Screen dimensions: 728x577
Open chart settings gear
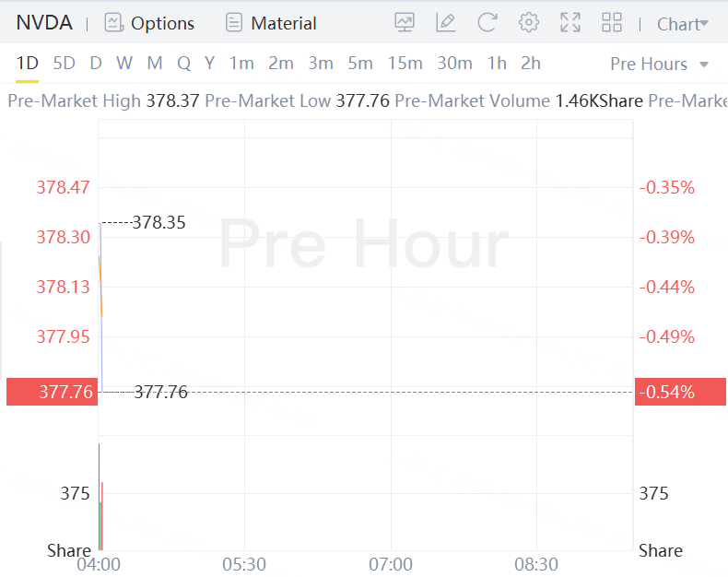click(529, 23)
